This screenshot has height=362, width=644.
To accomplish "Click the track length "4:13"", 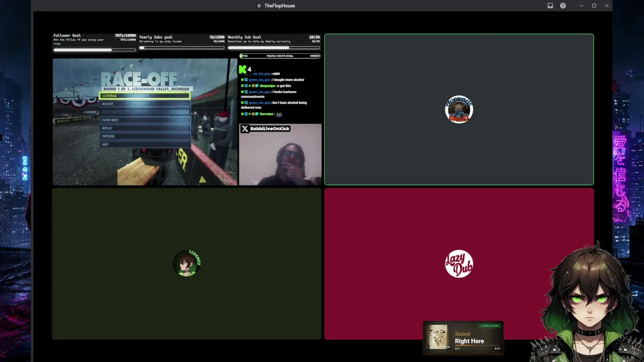I will click(497, 348).
